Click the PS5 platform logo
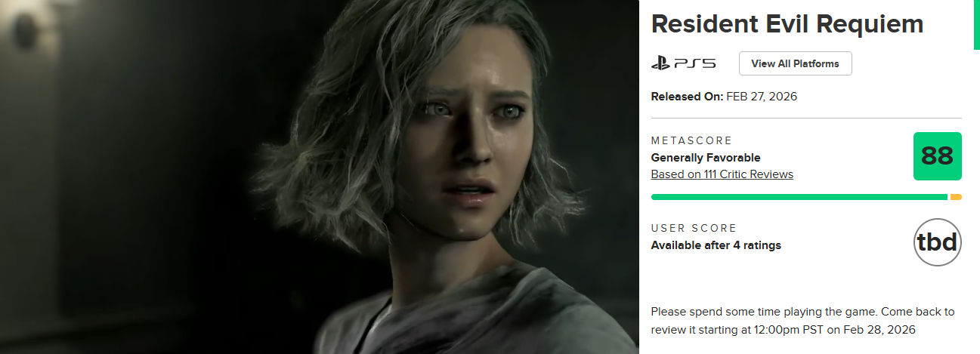The width and height of the screenshot is (980, 354). [x=683, y=64]
